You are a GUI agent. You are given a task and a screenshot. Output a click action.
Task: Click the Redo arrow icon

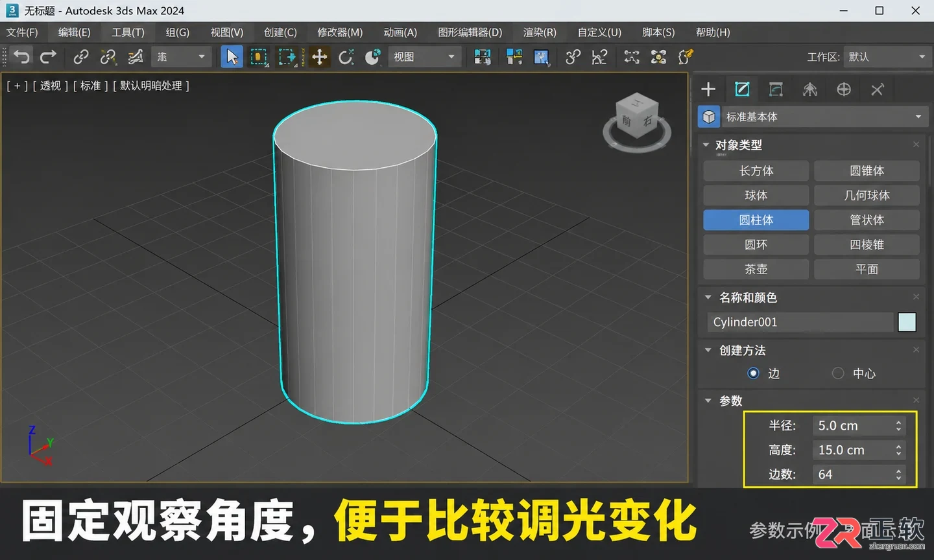[48, 57]
